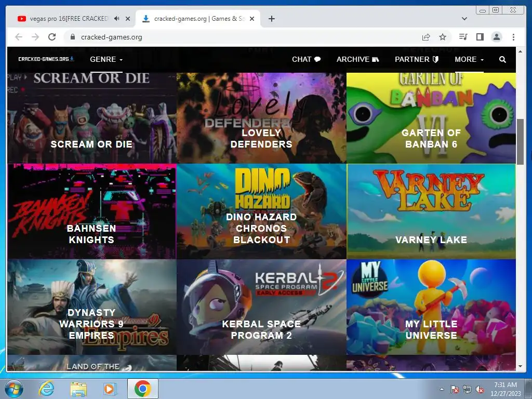Open Dino Hazard Chronos Blackout tile
Viewport: 532px width, 399px height.
pos(261,211)
